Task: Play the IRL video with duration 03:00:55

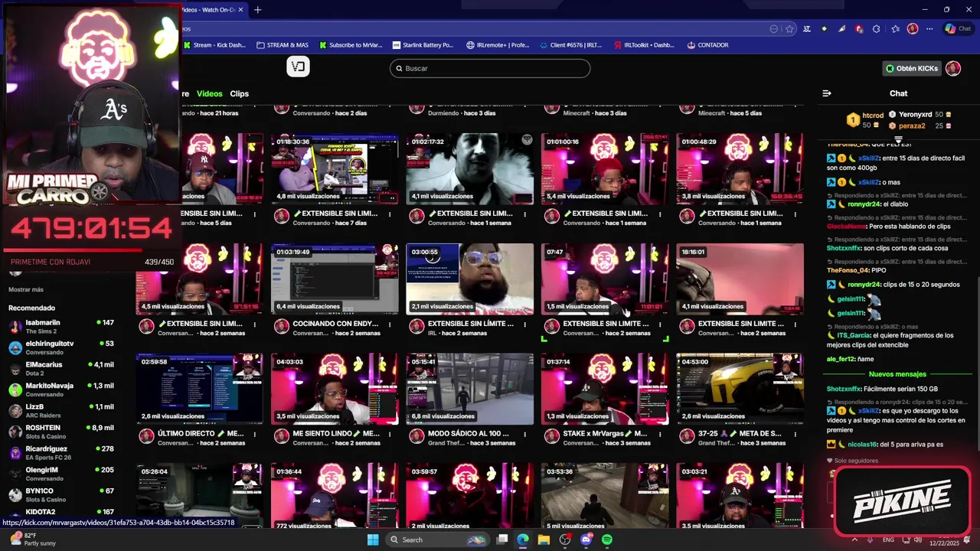Action: [470, 279]
